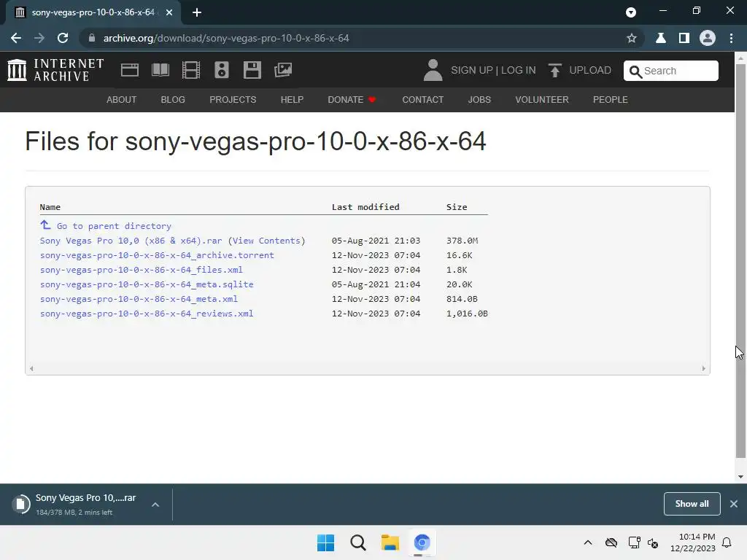The height and width of the screenshot is (560, 747).
Task: Open the _files.xml file link
Action: tap(141, 270)
